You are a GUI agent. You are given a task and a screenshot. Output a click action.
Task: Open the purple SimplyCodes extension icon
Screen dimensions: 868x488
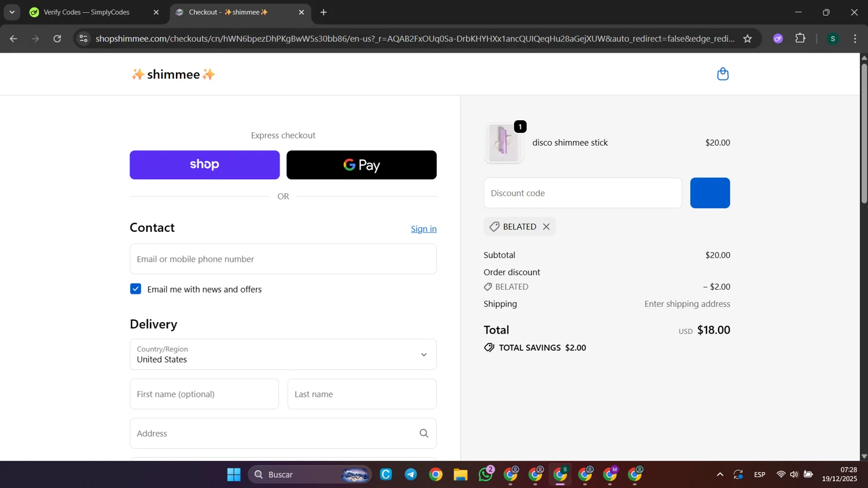tap(778, 39)
